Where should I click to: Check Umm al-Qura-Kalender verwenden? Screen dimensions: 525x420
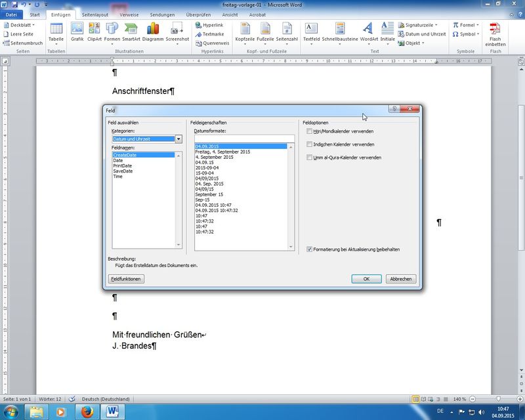pyautogui.click(x=310, y=157)
